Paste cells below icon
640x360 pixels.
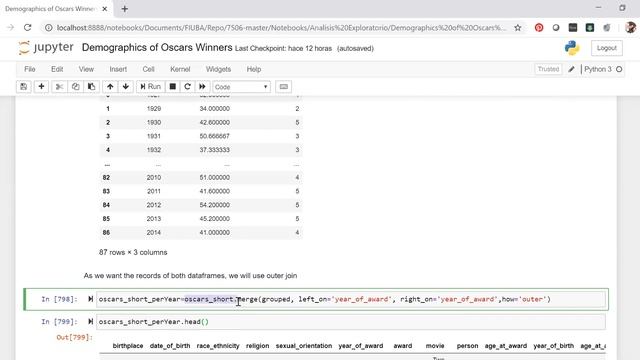coord(91,87)
